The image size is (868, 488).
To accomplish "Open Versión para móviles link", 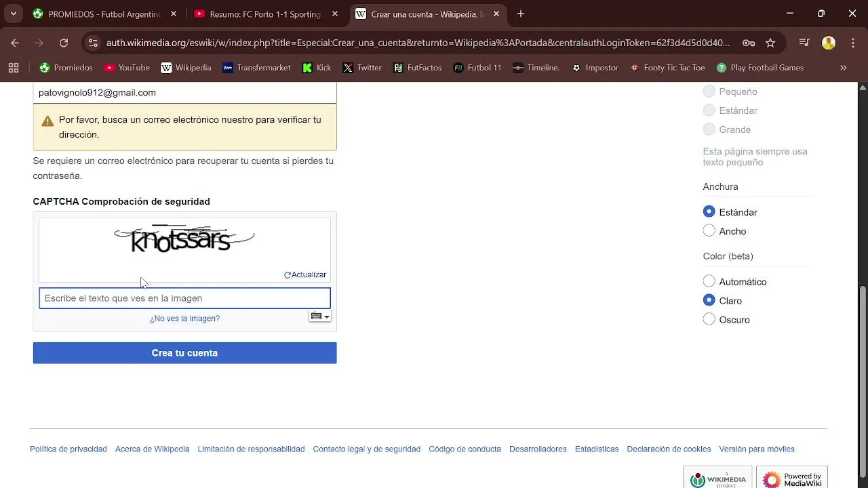I will tap(757, 449).
